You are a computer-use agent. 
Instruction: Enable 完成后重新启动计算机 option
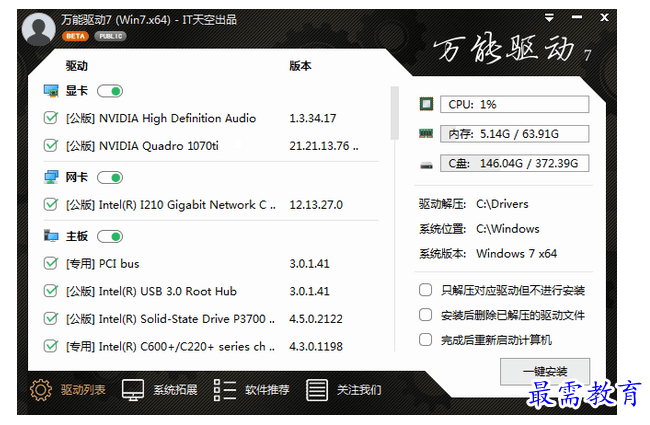tap(425, 340)
